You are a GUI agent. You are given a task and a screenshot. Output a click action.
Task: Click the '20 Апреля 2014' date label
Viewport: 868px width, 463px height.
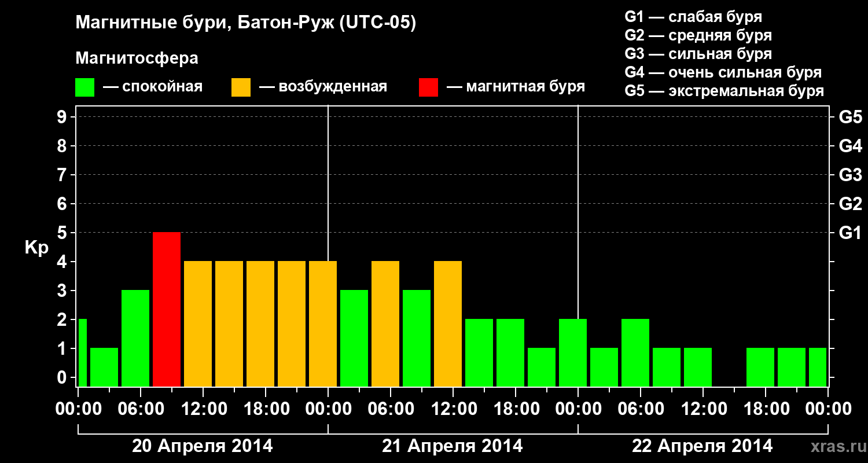[x=203, y=446]
